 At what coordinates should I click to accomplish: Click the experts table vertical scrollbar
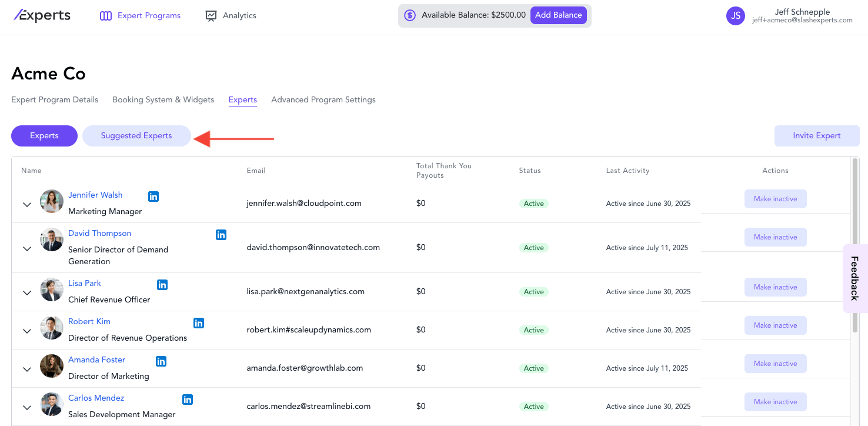[x=855, y=247]
